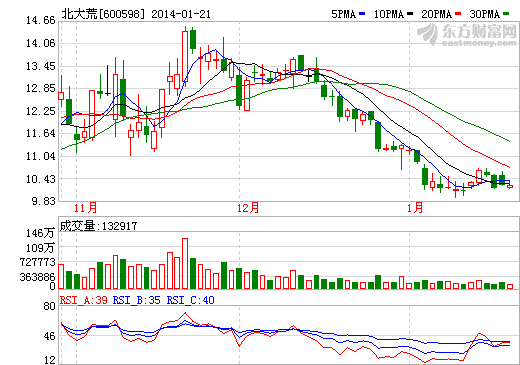
Task: Click the 109万 volume axis label
Action: tap(40, 248)
